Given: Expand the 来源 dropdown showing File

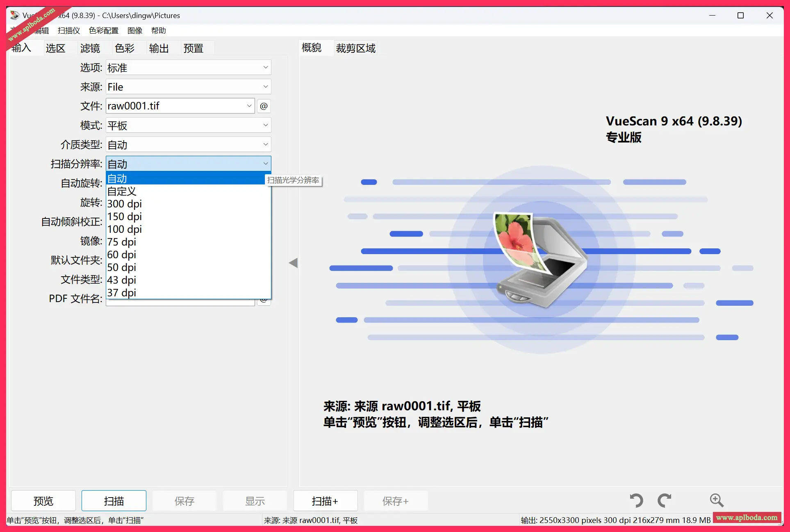Looking at the screenshot, I should 188,87.
